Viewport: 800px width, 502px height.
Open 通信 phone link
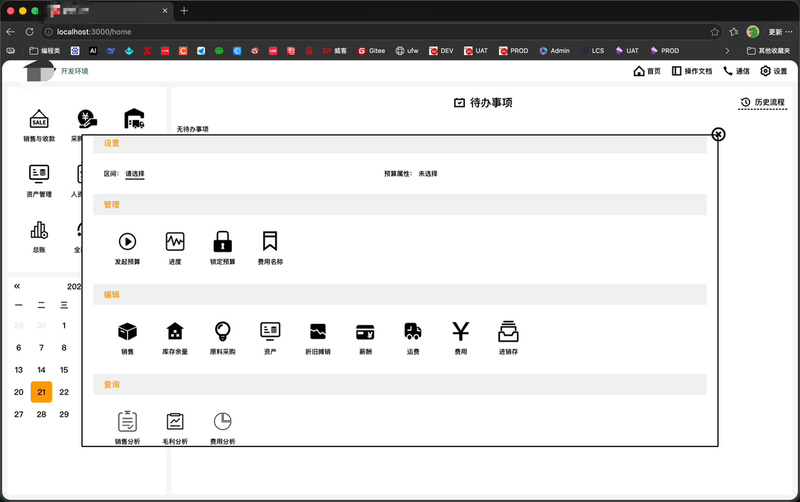(736, 71)
